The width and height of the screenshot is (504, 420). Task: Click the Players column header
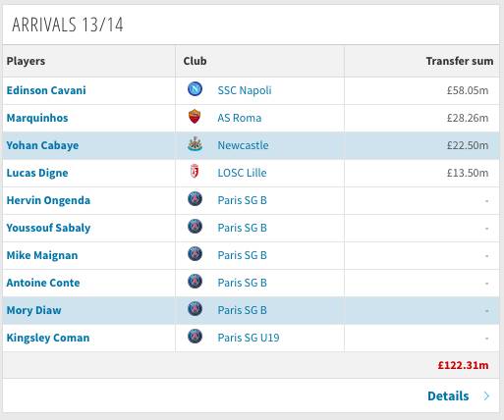26,61
